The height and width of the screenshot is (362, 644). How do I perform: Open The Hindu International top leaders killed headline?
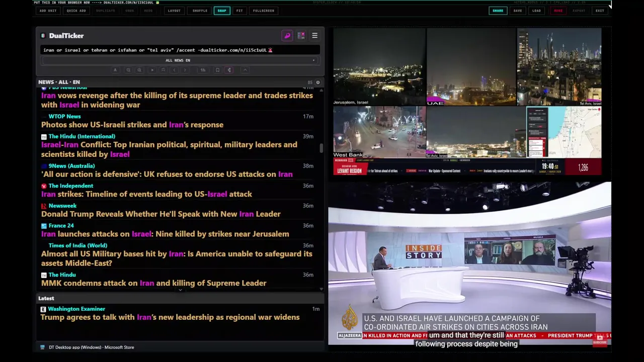(x=169, y=149)
